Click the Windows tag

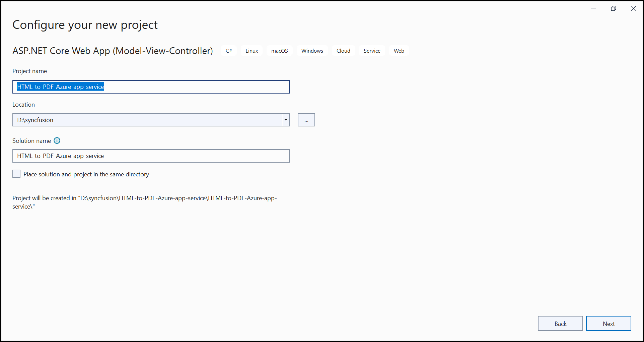pos(312,51)
